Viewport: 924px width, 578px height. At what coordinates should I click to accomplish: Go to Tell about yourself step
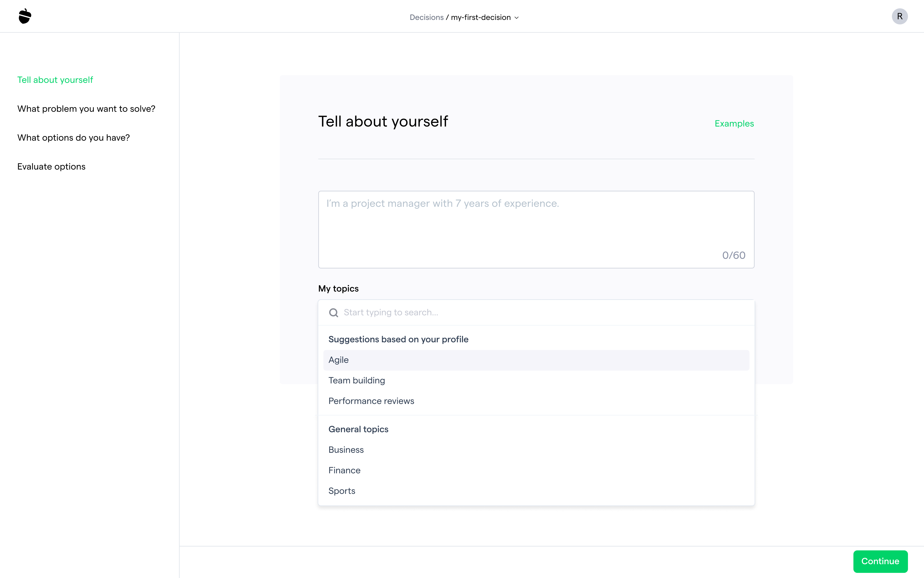[55, 80]
